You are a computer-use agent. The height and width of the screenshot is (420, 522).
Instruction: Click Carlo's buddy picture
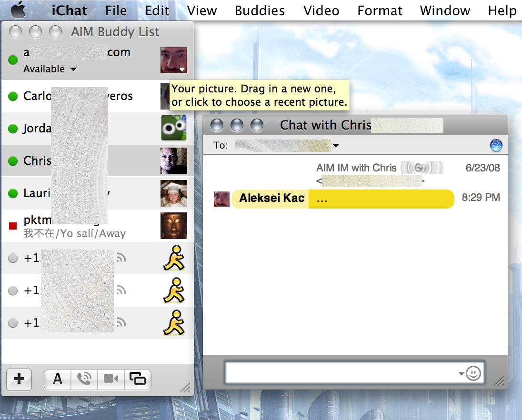(x=165, y=96)
